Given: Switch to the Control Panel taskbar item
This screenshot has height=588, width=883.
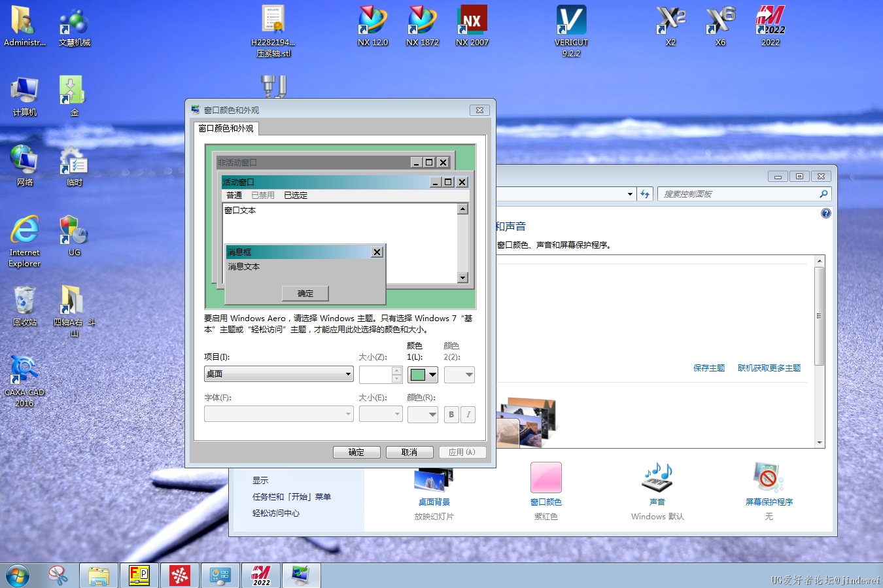Looking at the screenshot, I should tap(220, 576).
